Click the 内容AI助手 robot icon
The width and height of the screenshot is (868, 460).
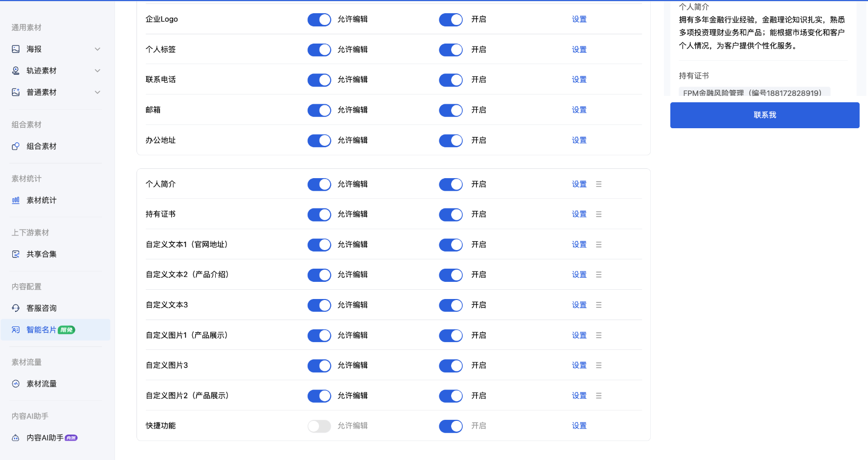point(16,437)
